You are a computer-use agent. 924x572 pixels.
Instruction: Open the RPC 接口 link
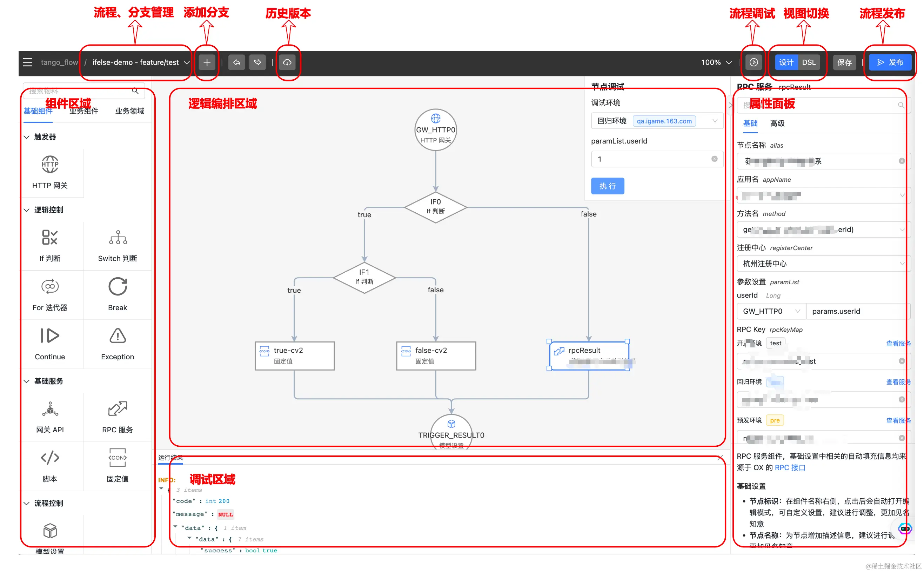[x=790, y=467]
